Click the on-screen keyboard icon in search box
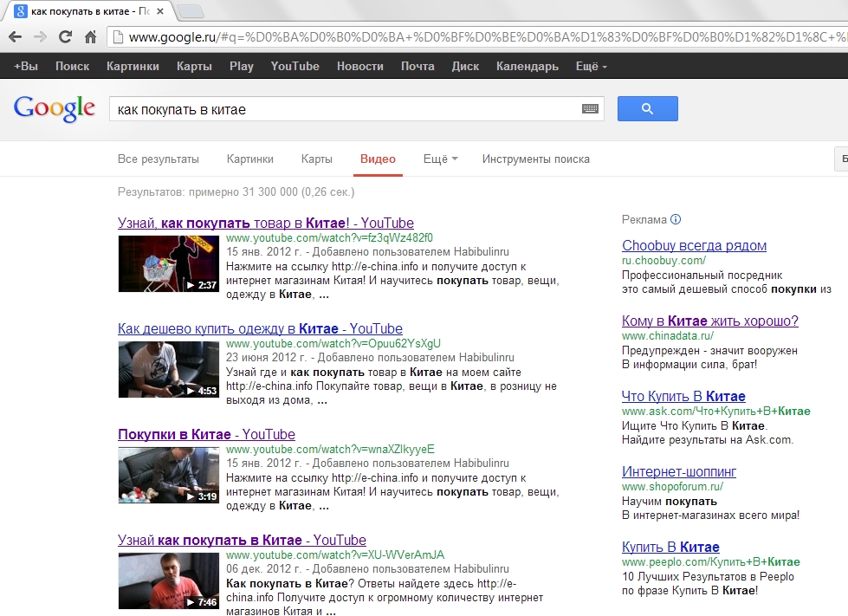The image size is (848, 616). point(590,108)
